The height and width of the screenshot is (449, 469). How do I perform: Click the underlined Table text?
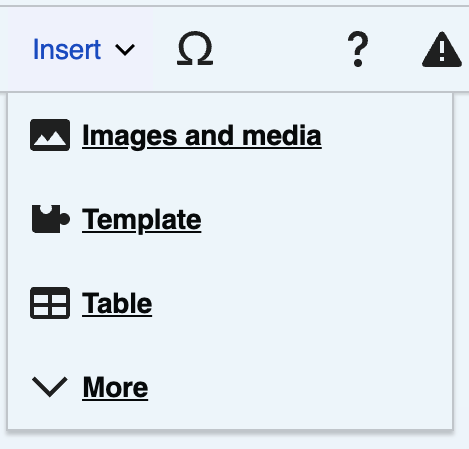coord(117,303)
